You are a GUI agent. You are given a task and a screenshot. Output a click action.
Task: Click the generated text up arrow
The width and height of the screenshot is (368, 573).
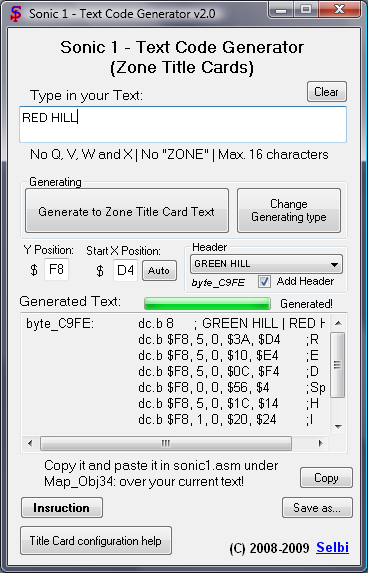click(x=338, y=323)
